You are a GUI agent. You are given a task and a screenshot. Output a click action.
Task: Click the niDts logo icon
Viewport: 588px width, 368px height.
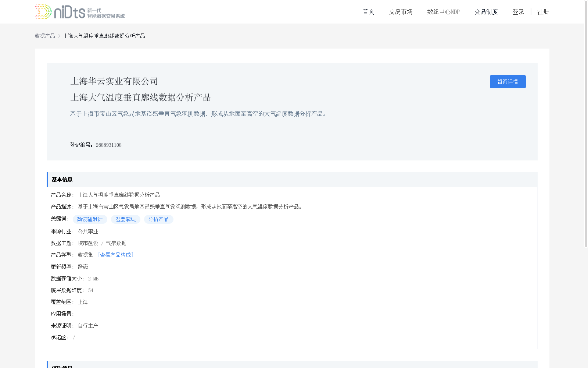(80, 12)
